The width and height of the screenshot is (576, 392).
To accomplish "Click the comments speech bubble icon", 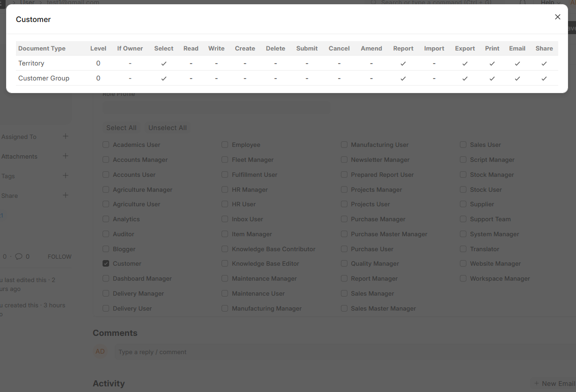I will click(x=19, y=256).
